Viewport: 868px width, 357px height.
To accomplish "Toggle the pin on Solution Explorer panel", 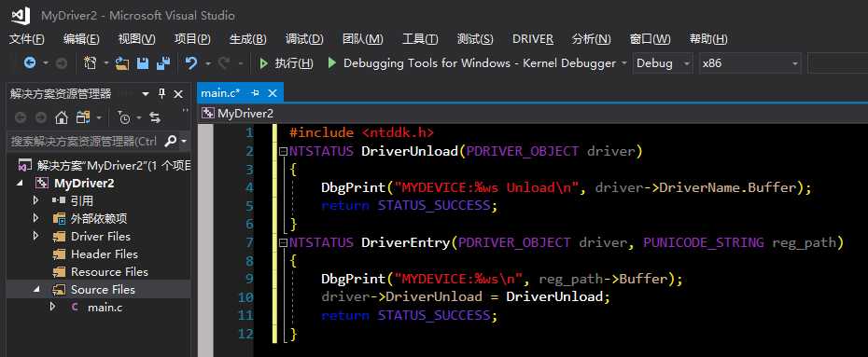I will click(161, 94).
